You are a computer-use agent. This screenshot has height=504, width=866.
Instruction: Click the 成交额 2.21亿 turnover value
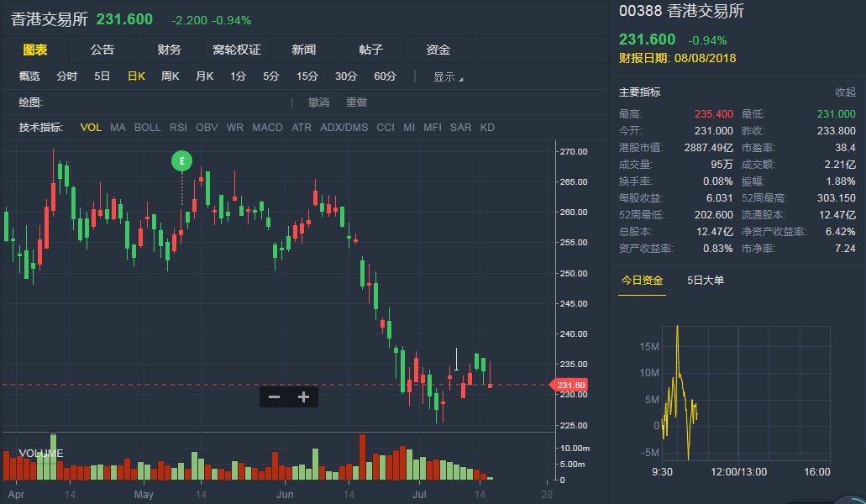tap(840, 165)
